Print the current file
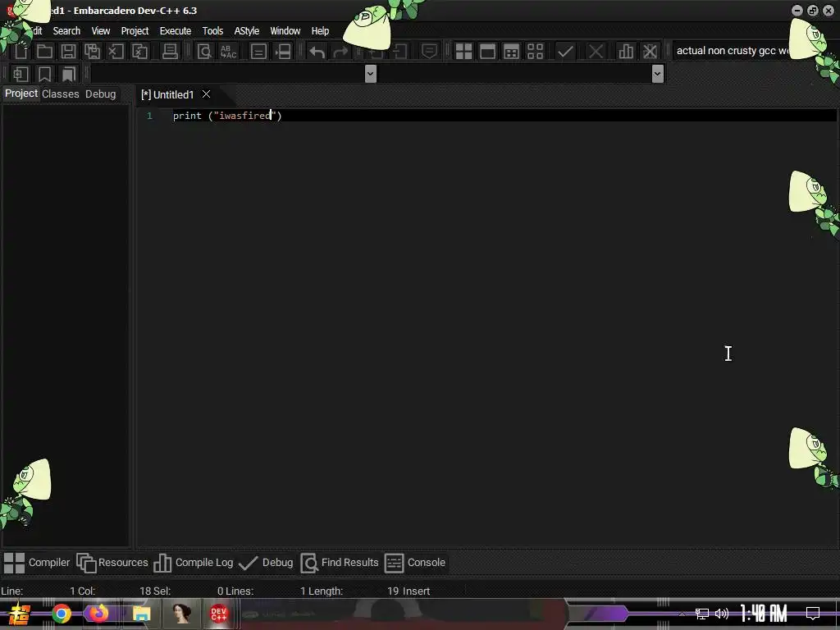840x630 pixels. [170, 52]
